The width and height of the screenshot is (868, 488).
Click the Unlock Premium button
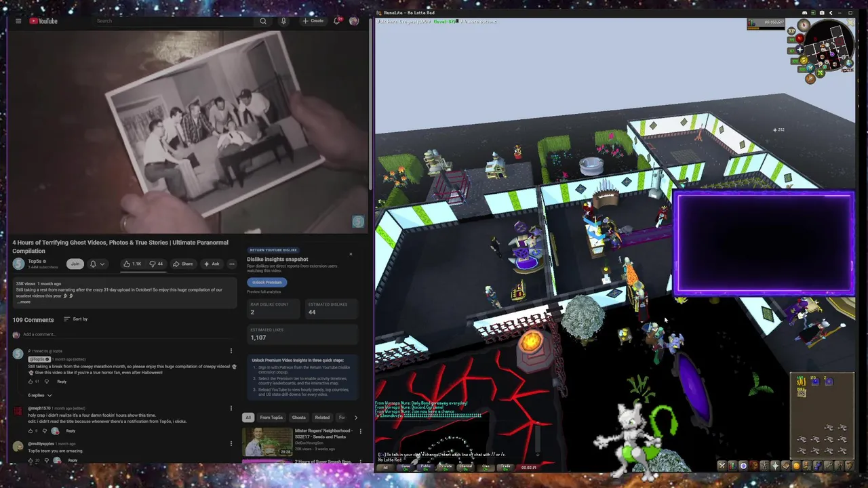click(x=267, y=283)
